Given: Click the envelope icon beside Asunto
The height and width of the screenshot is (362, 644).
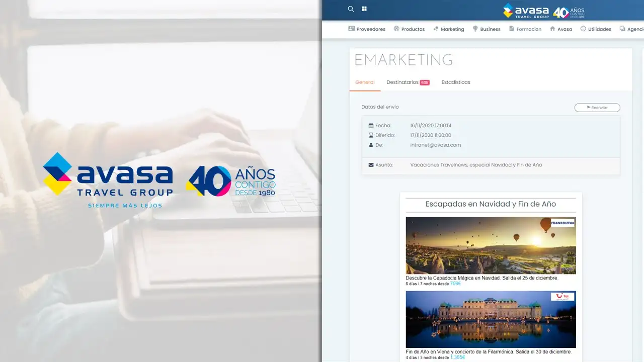Looking at the screenshot, I should [371, 165].
